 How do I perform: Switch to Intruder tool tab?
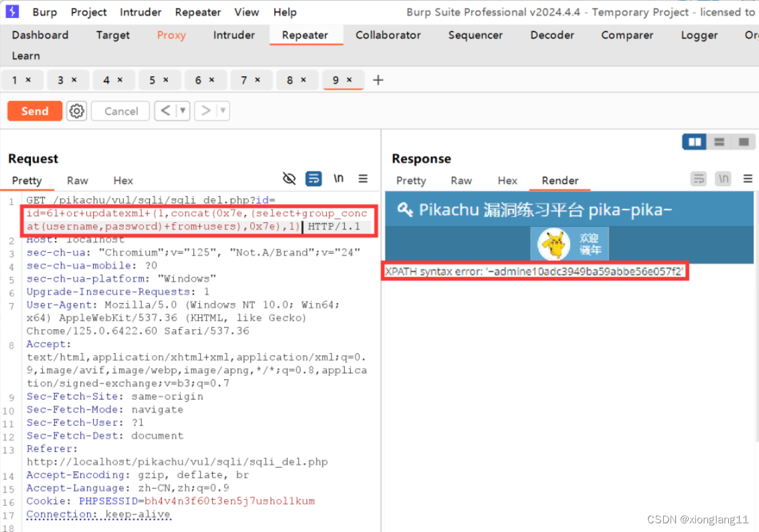(234, 35)
